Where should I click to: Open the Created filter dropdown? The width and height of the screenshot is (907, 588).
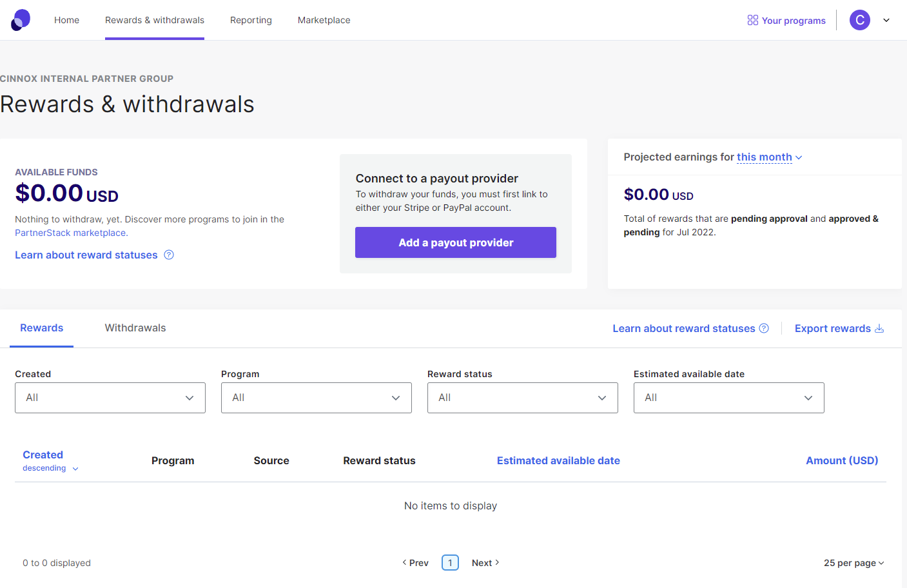pyautogui.click(x=110, y=398)
